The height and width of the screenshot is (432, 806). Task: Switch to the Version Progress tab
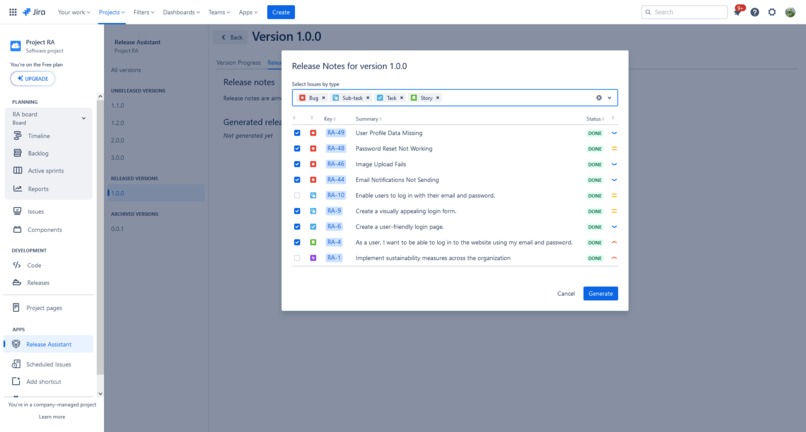pyautogui.click(x=239, y=63)
